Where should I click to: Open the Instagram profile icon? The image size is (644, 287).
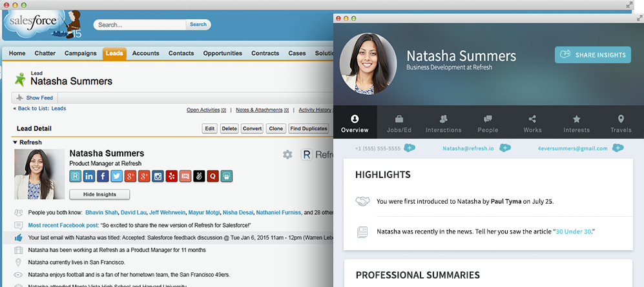tap(158, 176)
